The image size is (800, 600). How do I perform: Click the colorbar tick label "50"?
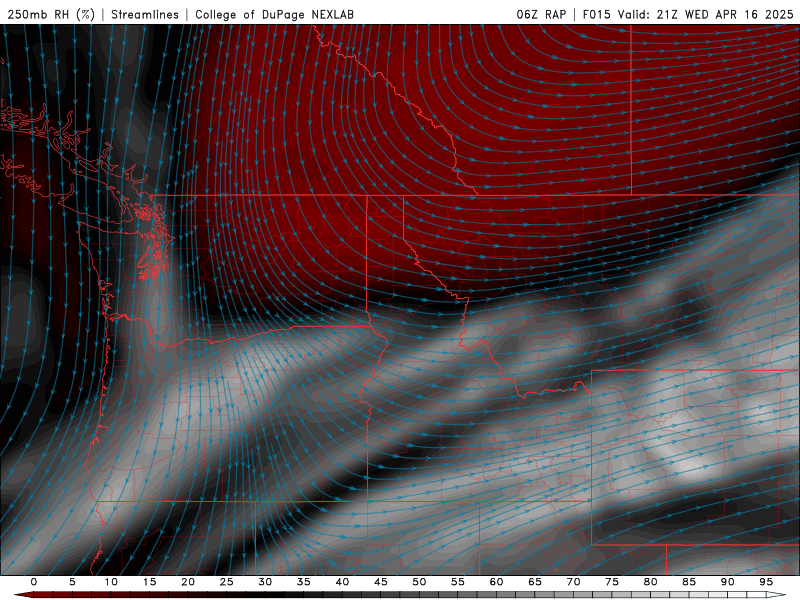pos(419,582)
